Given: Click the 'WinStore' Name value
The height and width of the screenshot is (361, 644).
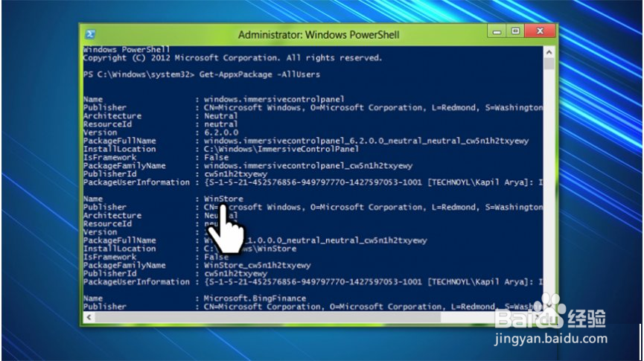Looking at the screenshot, I should click(223, 199).
